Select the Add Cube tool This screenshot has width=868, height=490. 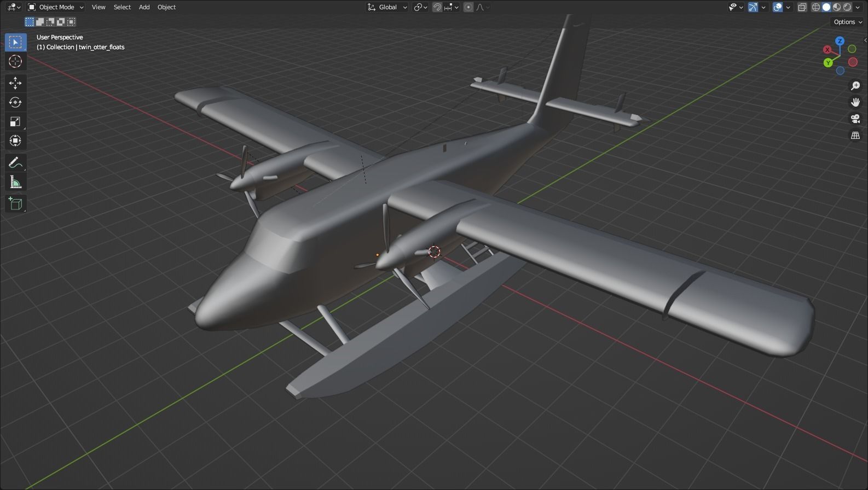pyautogui.click(x=15, y=204)
